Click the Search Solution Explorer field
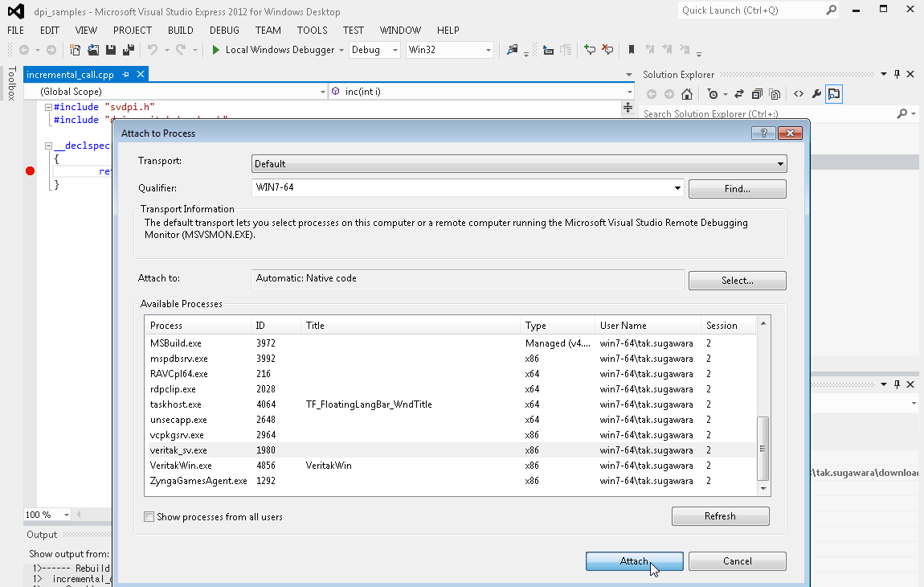 click(x=769, y=114)
